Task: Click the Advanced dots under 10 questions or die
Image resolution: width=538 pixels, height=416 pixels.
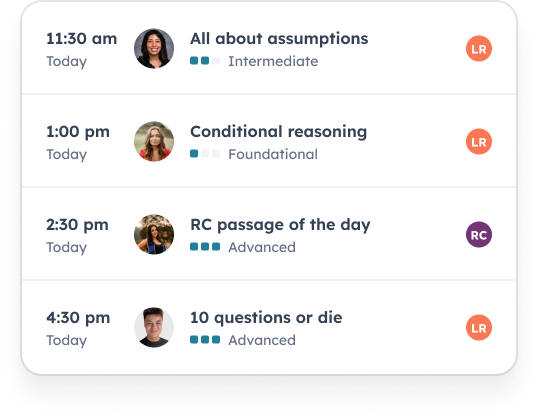Action: point(205,340)
